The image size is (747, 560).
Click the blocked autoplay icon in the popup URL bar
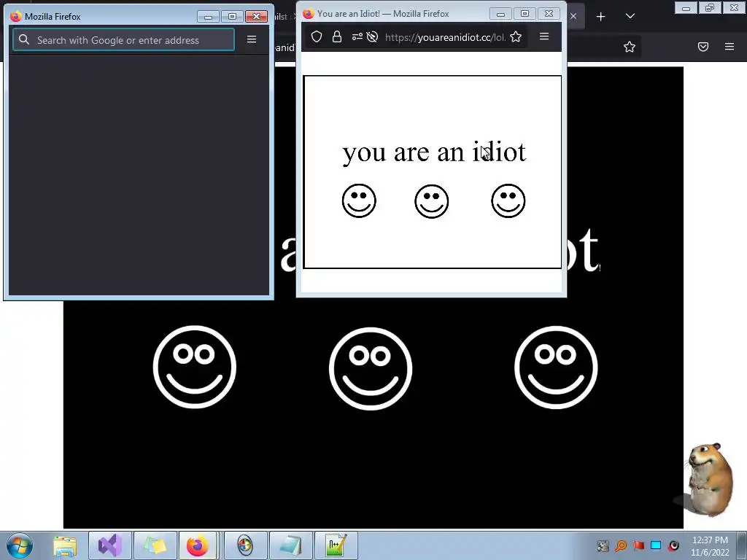tap(373, 36)
